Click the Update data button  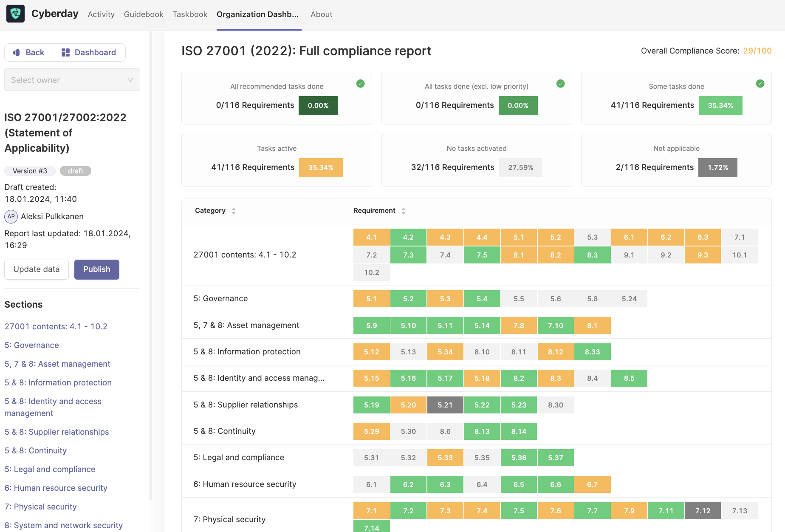click(x=36, y=269)
